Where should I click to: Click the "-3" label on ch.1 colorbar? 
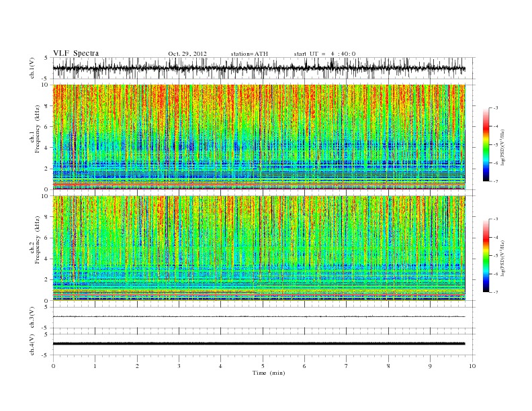495,108
